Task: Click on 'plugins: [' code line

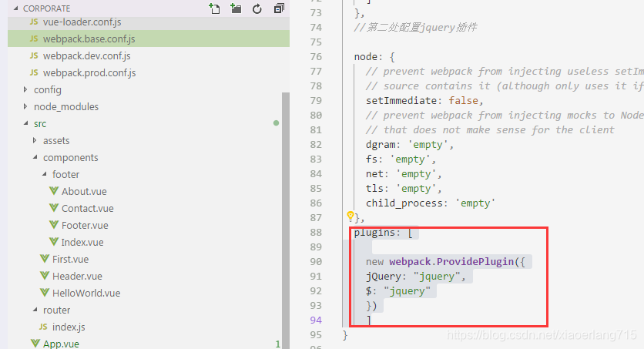Action: point(383,233)
